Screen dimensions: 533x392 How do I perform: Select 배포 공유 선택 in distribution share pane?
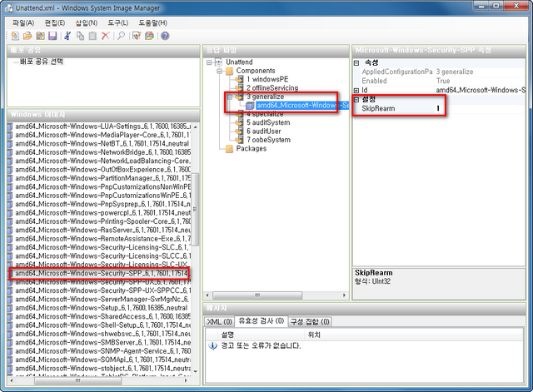(41, 62)
